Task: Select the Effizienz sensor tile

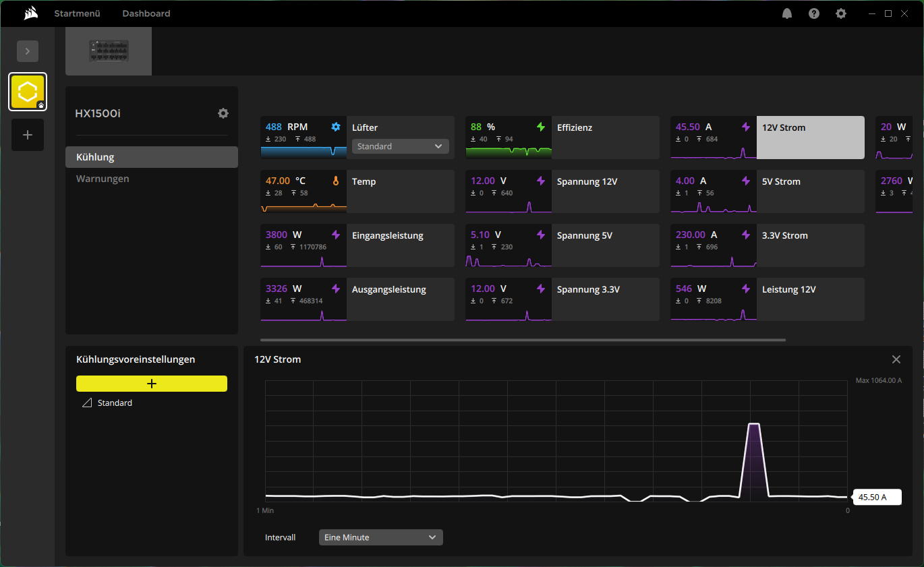Action: 562,138
